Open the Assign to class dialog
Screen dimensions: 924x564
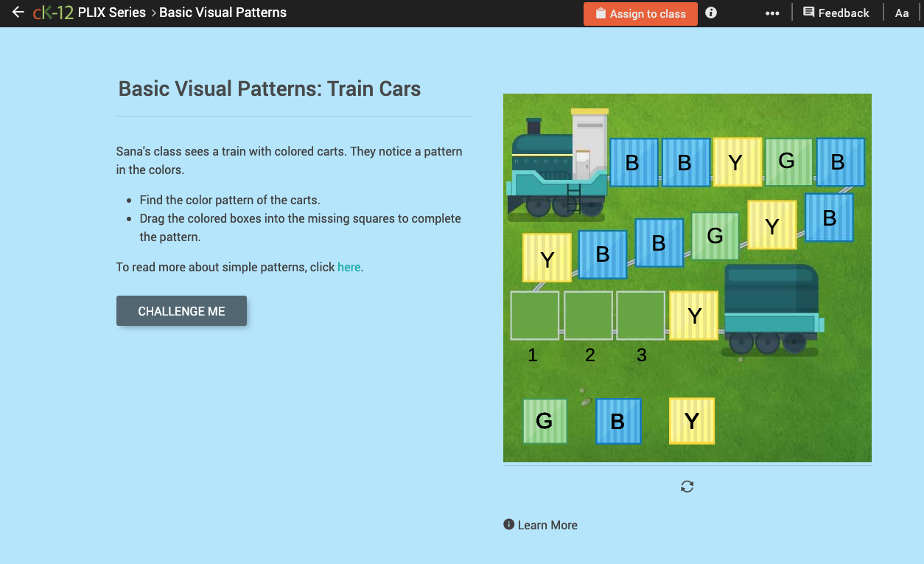[x=640, y=13]
